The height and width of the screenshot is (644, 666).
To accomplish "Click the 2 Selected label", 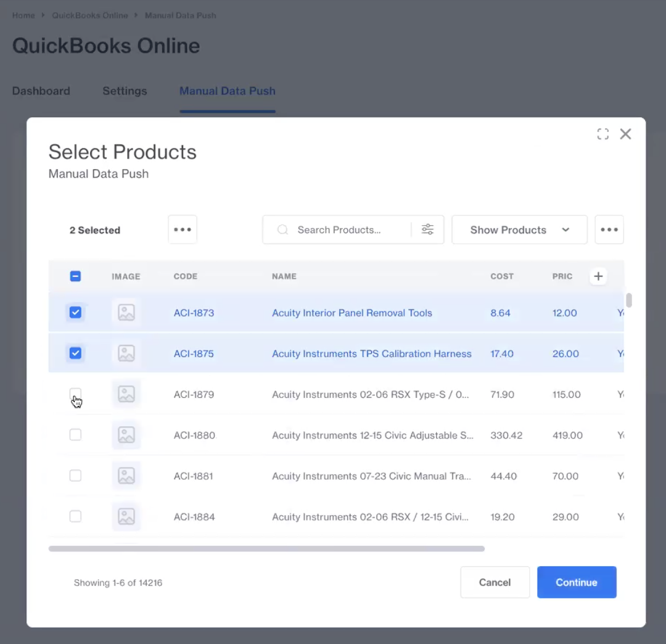I will click(x=95, y=230).
